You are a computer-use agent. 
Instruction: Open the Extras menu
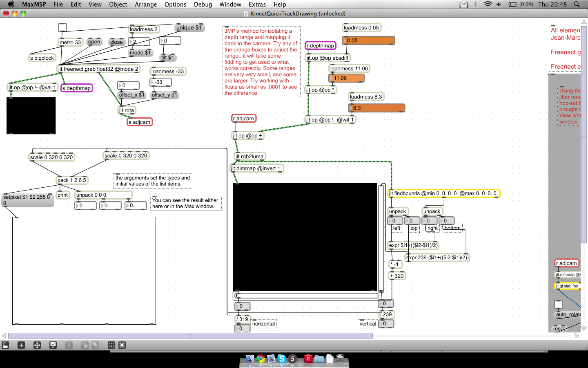click(x=257, y=4)
